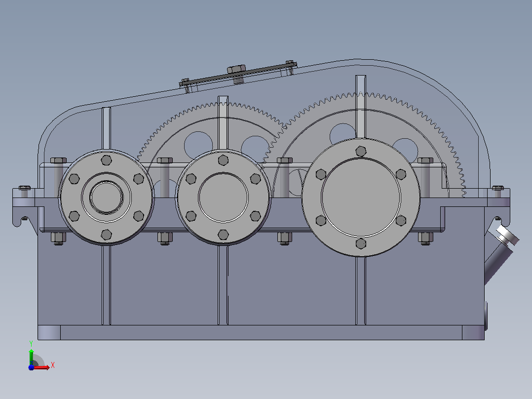Click the base foot at the bottom left corner
The image size is (532, 399).
[49, 332]
